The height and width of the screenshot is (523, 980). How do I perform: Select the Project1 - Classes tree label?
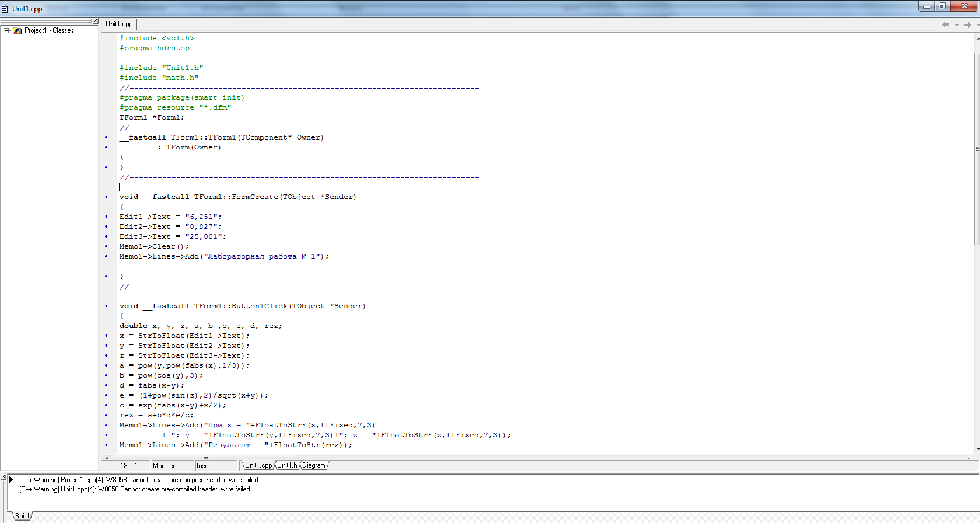[49, 30]
